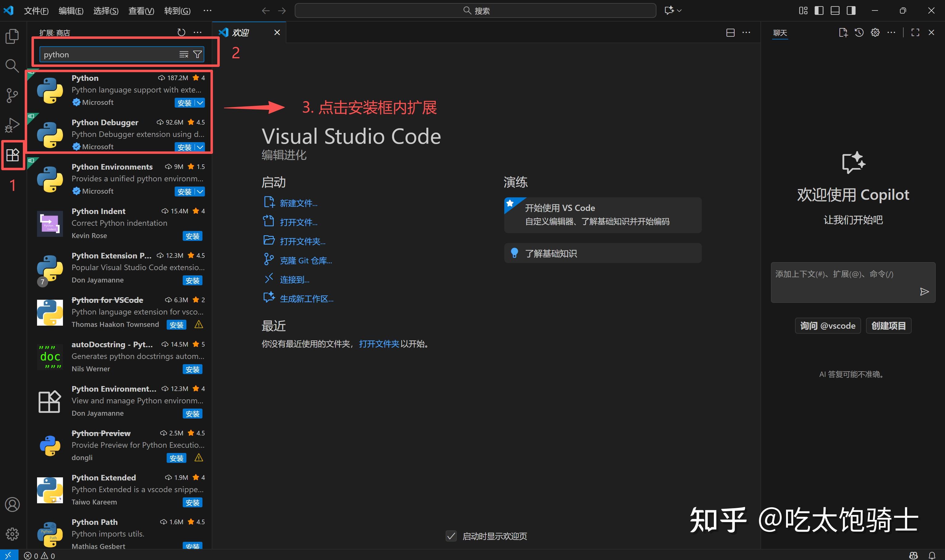Open the Search view
Screen dimensions: 945x560
pyautogui.click(x=12, y=66)
